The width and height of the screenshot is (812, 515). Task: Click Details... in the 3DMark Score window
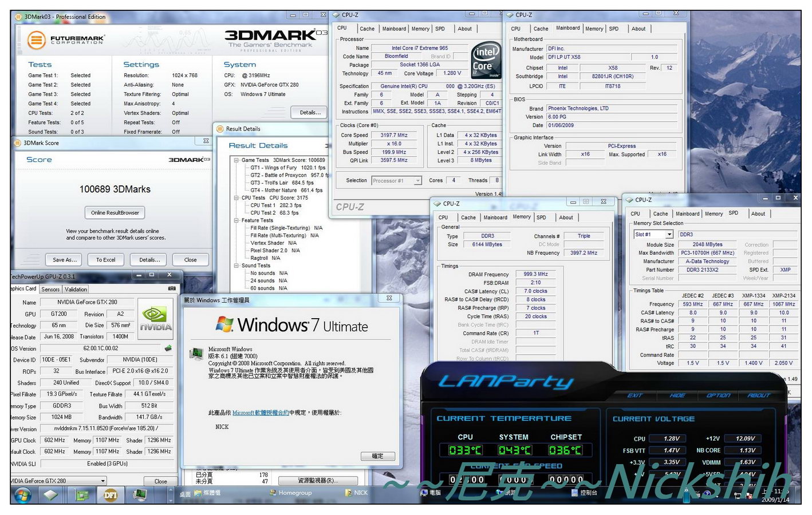click(x=149, y=260)
